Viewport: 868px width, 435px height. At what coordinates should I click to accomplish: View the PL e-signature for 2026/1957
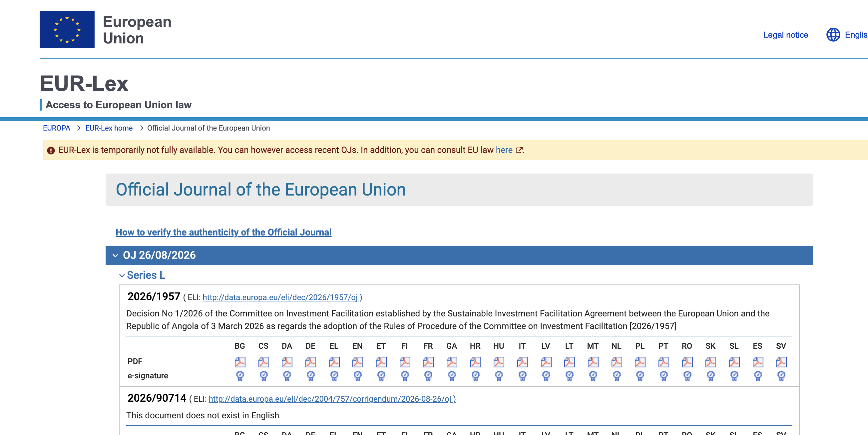[640, 376]
